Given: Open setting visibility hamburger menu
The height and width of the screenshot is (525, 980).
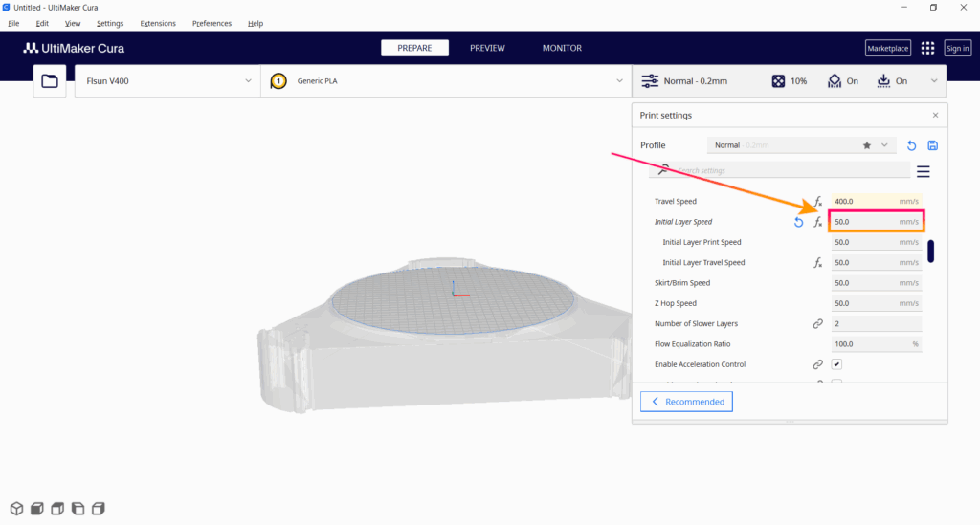Looking at the screenshot, I should tap(924, 171).
